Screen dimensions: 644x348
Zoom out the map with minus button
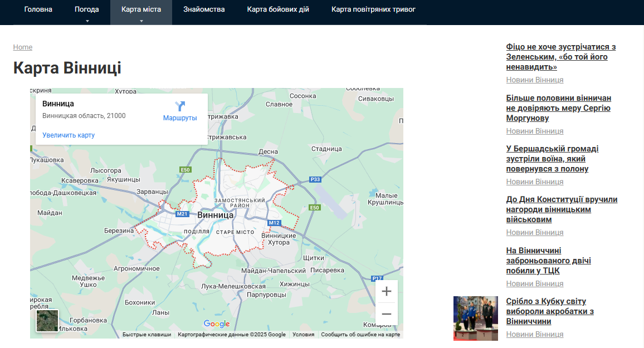[387, 314]
